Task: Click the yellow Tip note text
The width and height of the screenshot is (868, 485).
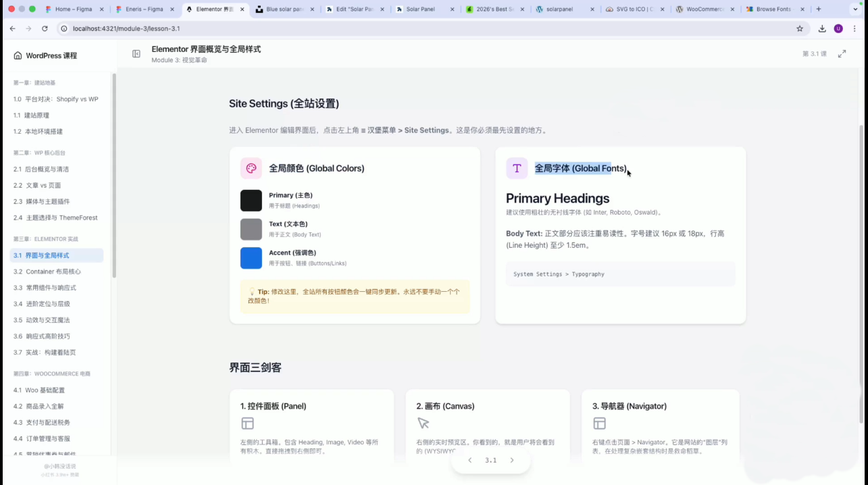Action: click(355, 296)
